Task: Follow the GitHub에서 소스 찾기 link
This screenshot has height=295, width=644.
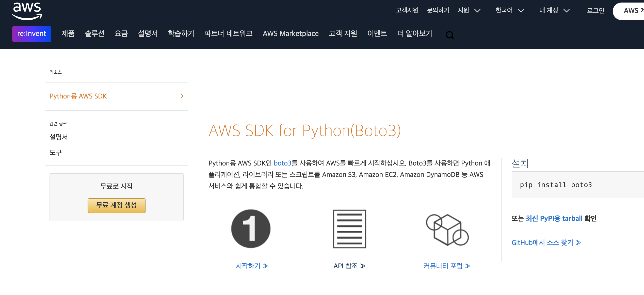Action: pyautogui.click(x=543, y=242)
